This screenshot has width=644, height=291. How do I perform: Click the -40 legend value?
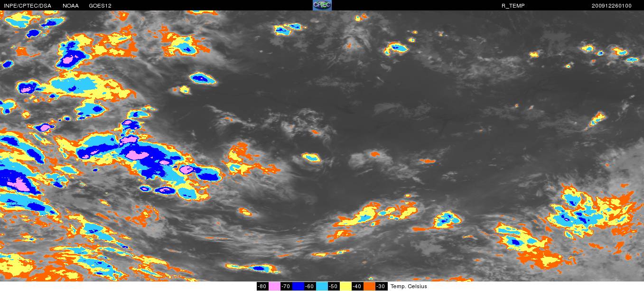click(x=357, y=286)
